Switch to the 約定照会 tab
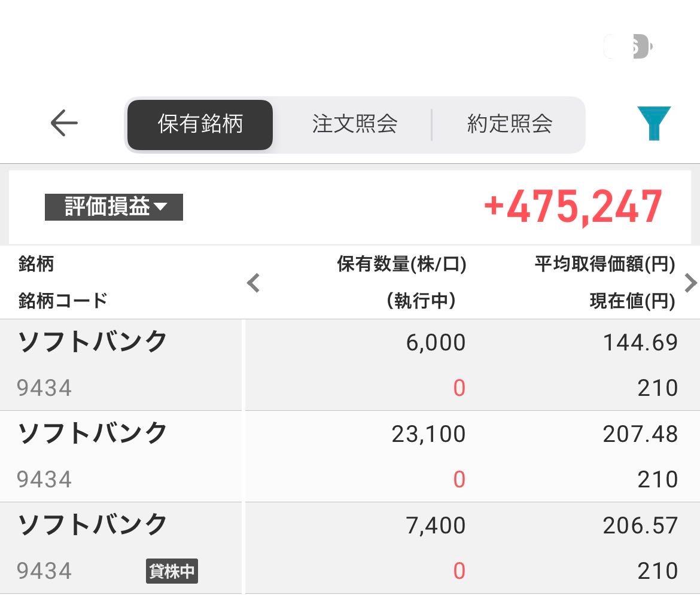This screenshot has height=595, width=700. click(510, 124)
